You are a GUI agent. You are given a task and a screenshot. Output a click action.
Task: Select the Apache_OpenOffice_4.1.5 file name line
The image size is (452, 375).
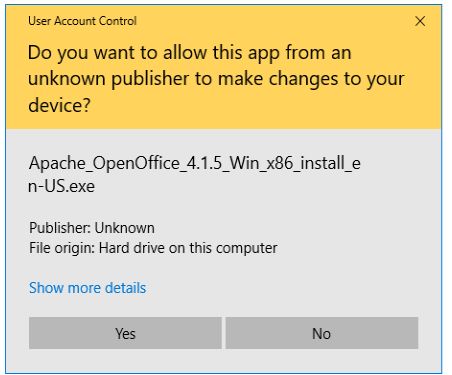click(195, 164)
